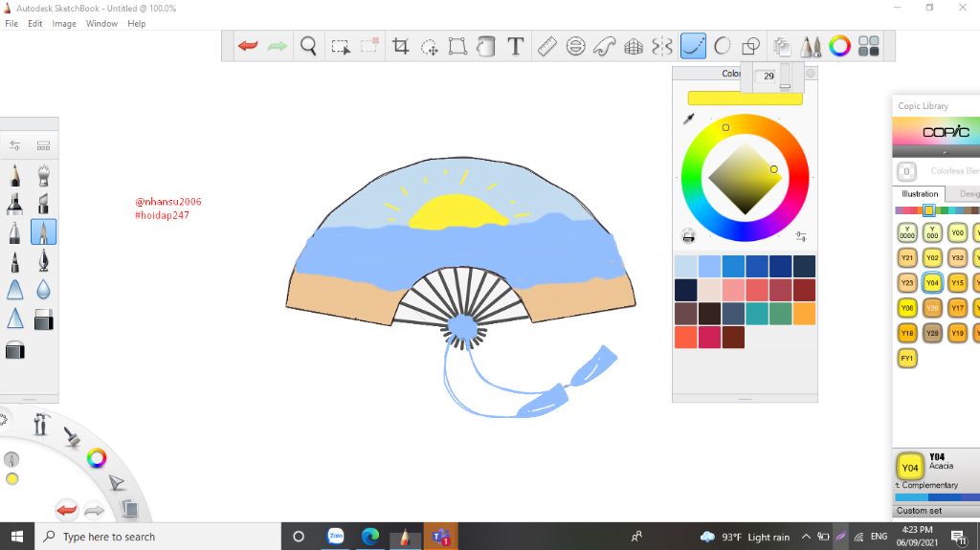The image size is (980, 550).
Task: Select Copic marker Y06
Action: click(x=907, y=307)
